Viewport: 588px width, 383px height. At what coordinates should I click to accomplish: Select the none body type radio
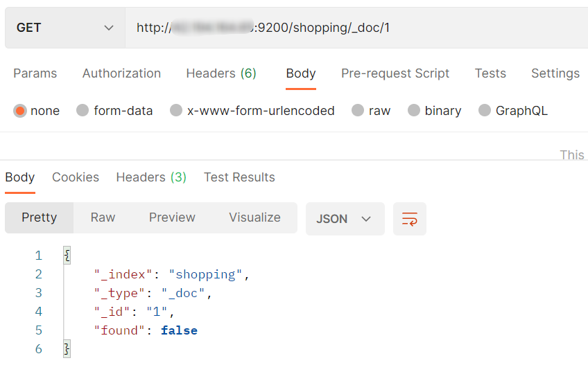(20, 111)
